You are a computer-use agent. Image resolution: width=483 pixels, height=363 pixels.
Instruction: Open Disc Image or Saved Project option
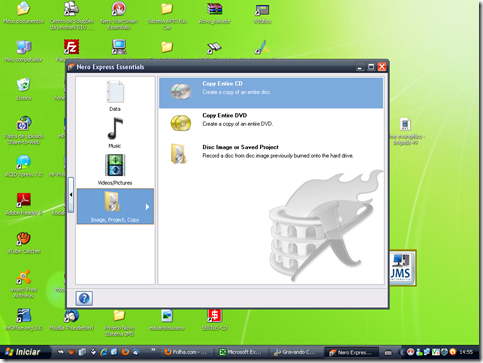click(271, 154)
